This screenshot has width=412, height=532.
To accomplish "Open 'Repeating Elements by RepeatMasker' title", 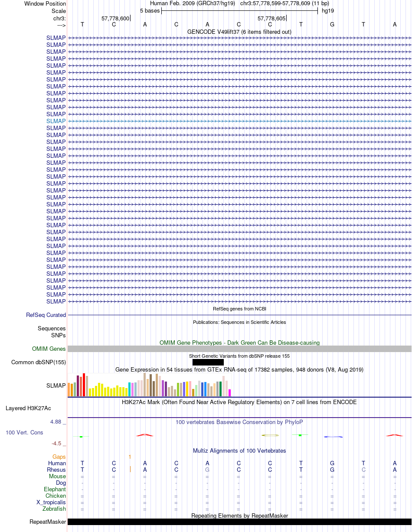I will point(239,516).
